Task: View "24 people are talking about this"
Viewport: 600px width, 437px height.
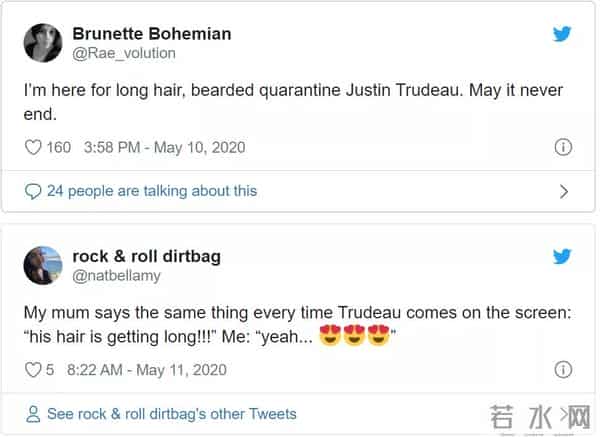Action: (x=151, y=191)
